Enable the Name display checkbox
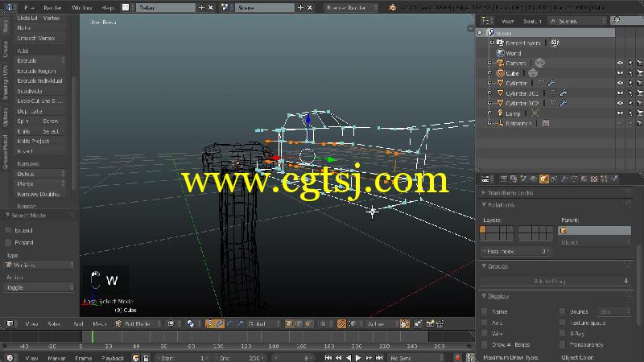644x362 pixels. pyautogui.click(x=485, y=311)
